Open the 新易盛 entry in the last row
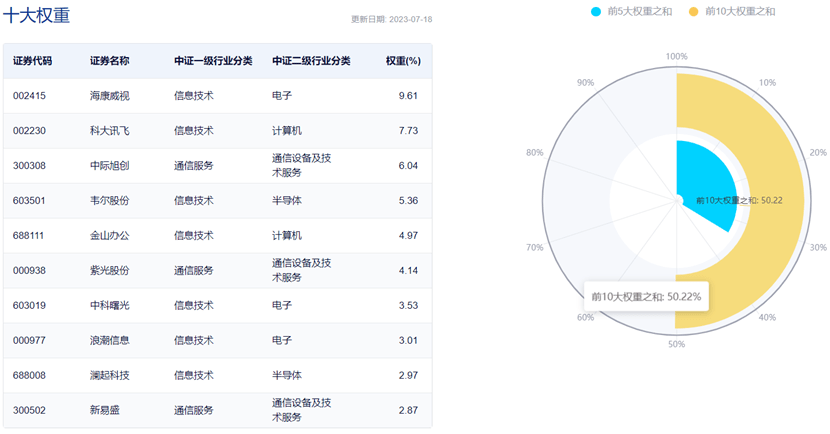 (x=105, y=411)
